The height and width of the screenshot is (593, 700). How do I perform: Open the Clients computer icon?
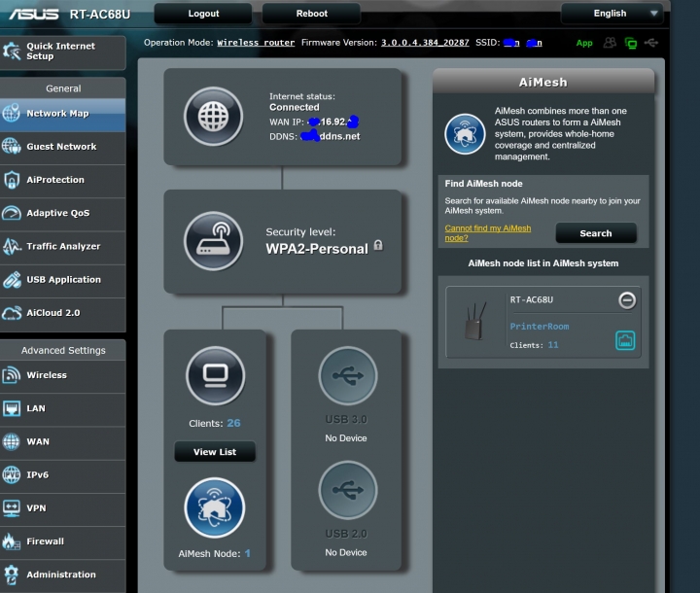tap(215, 375)
